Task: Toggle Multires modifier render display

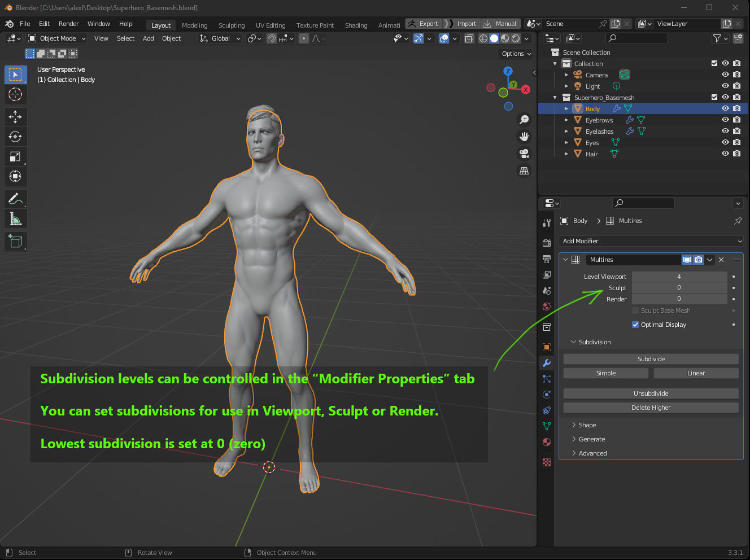Action: 698,260
